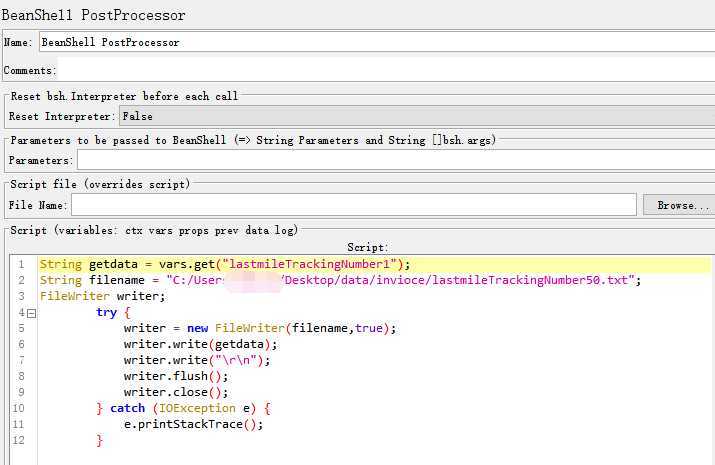This screenshot has height=465, width=715.
Task: Click the 'Reset Interpreter:' label
Action: (60, 117)
